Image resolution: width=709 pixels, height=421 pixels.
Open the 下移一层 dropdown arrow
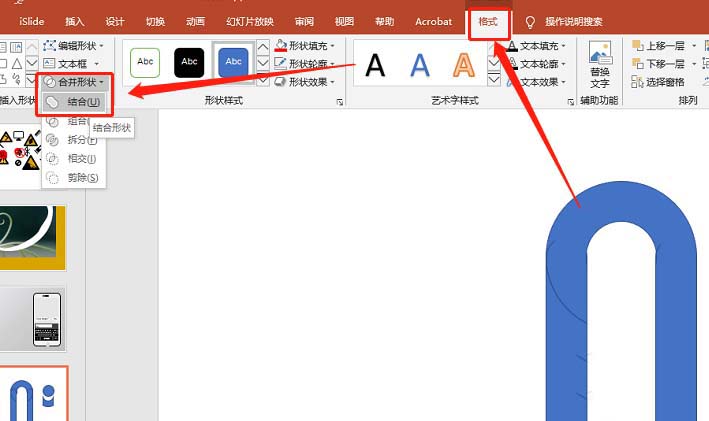pyautogui.click(x=694, y=64)
